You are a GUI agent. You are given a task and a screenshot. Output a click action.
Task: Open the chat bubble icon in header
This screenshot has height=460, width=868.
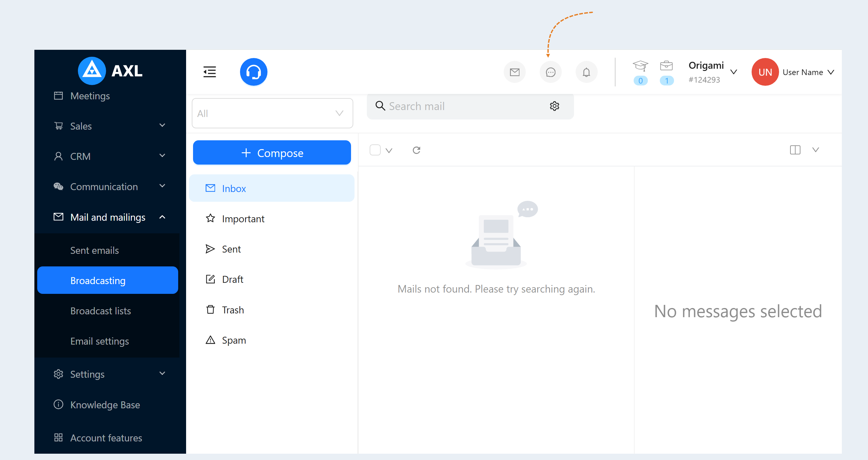click(x=551, y=72)
